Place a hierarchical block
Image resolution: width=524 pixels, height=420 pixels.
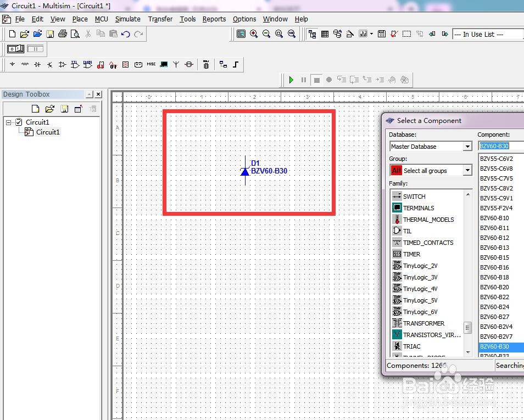point(223,64)
